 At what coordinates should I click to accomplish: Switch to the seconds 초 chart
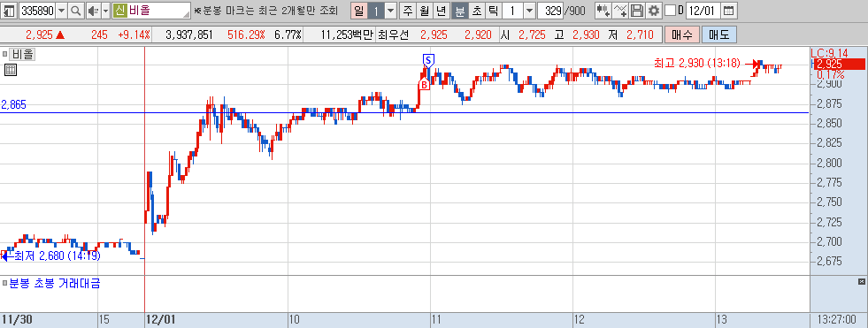point(477,10)
